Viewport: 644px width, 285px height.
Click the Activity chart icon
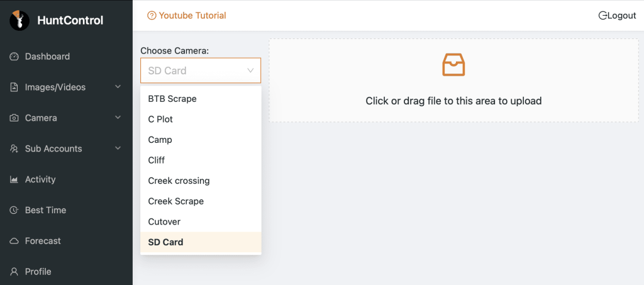(x=14, y=180)
